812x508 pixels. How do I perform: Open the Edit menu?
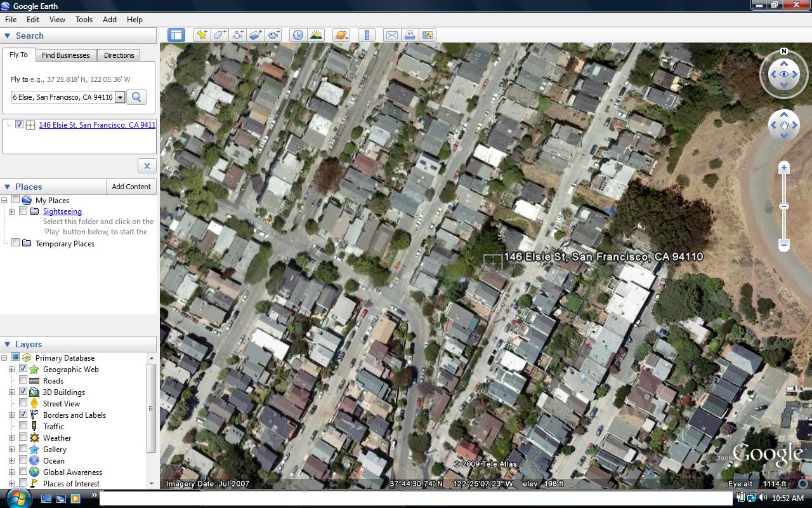33,20
